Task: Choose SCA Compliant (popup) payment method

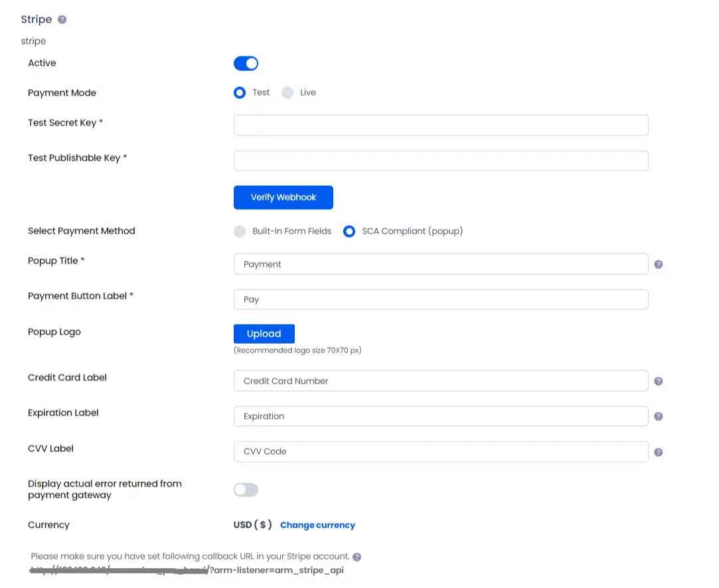Action: point(349,232)
